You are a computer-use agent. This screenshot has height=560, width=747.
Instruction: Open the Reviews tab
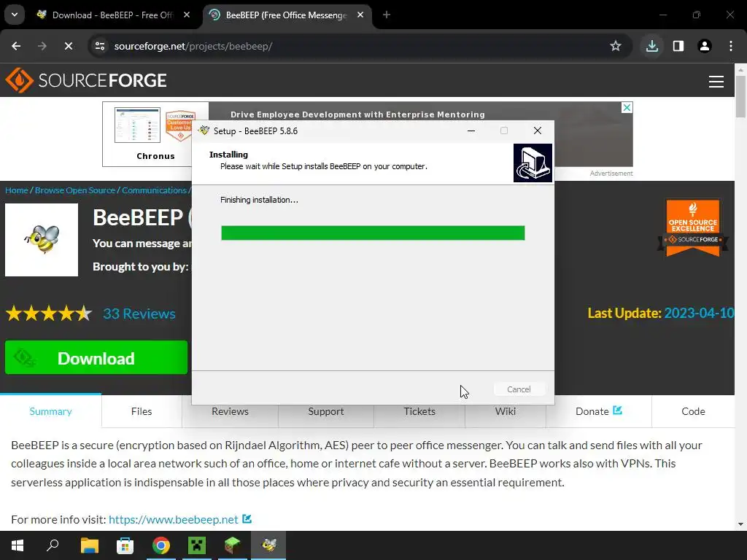point(230,411)
